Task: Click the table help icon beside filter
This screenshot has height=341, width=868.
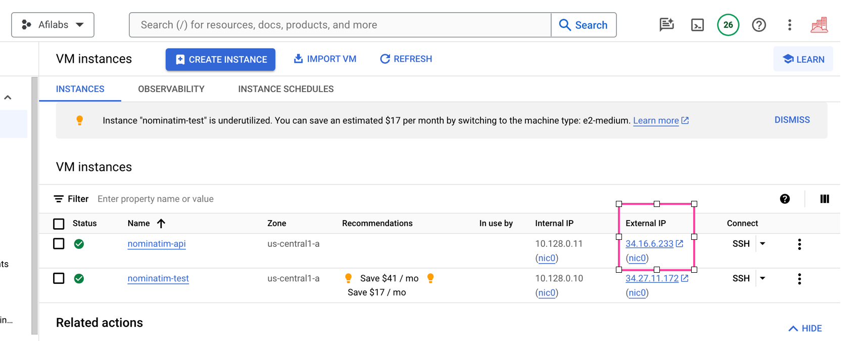Action: [785, 199]
